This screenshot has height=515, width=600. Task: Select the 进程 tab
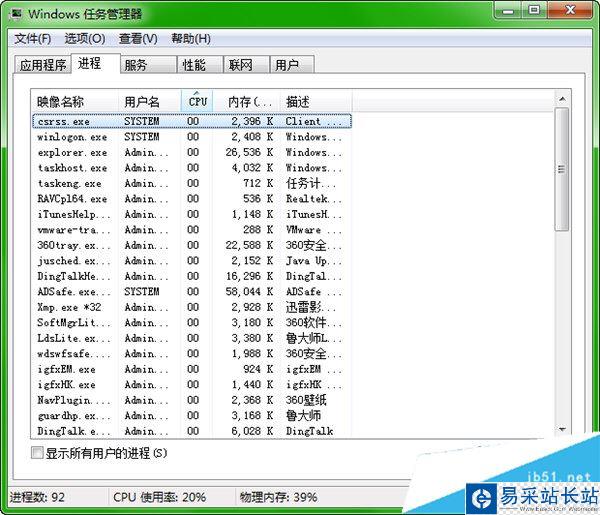(x=96, y=63)
